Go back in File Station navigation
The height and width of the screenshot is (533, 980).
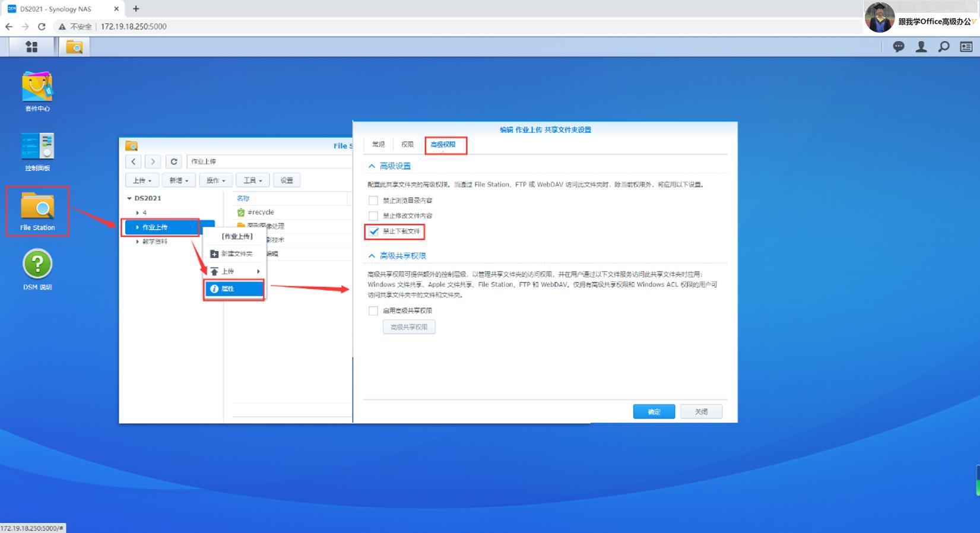134,161
